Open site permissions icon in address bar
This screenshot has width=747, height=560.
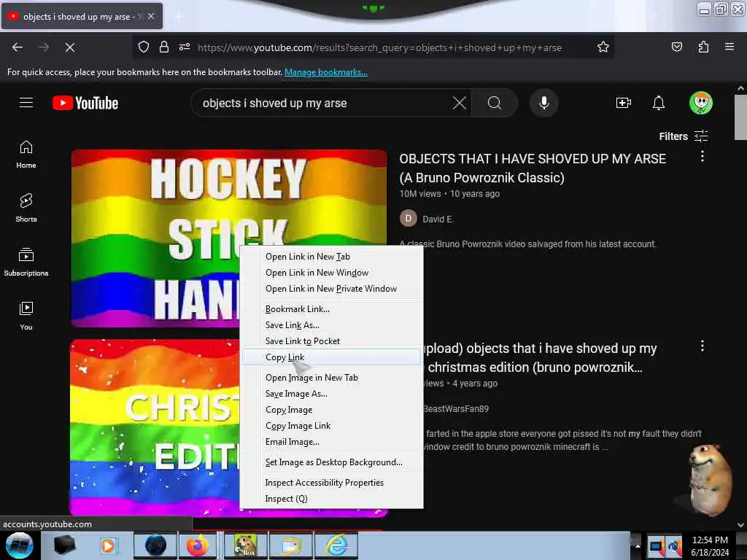(185, 47)
